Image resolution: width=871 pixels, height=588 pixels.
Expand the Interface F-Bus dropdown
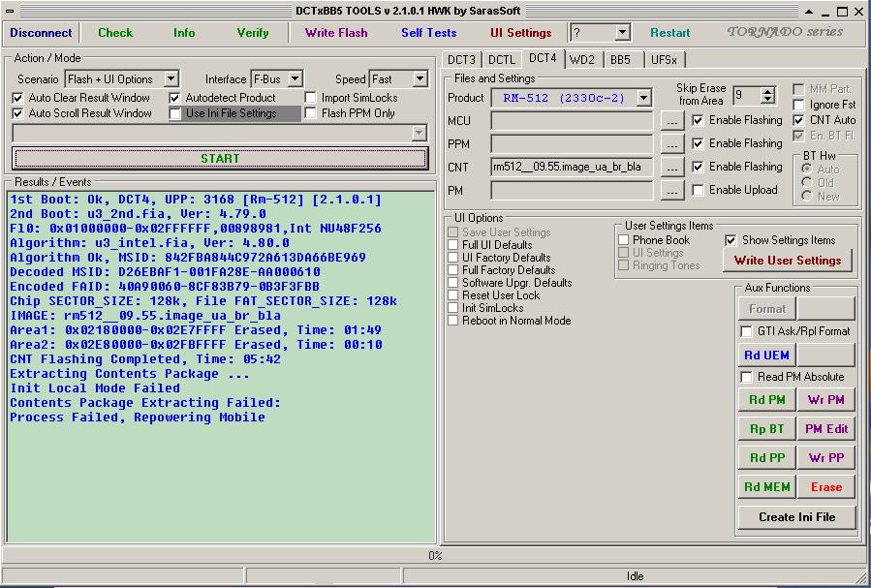point(296,78)
